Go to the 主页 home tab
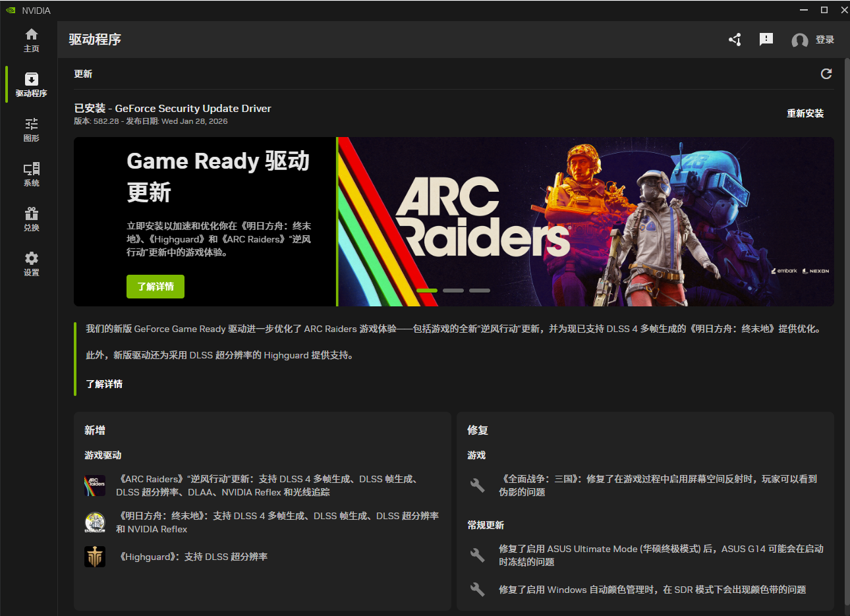The width and height of the screenshot is (850, 616). (x=31, y=40)
